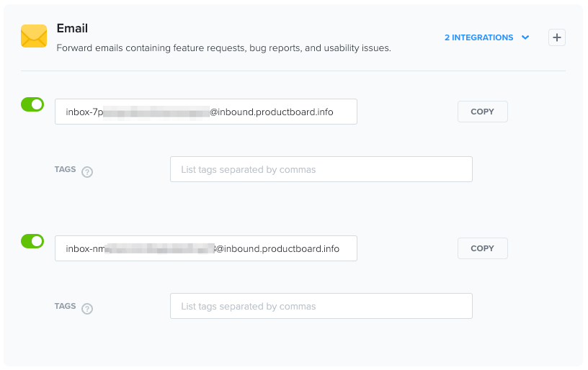Disable the inbox-nm email address toggle
The width and height of the screenshot is (588, 370).
(x=32, y=241)
